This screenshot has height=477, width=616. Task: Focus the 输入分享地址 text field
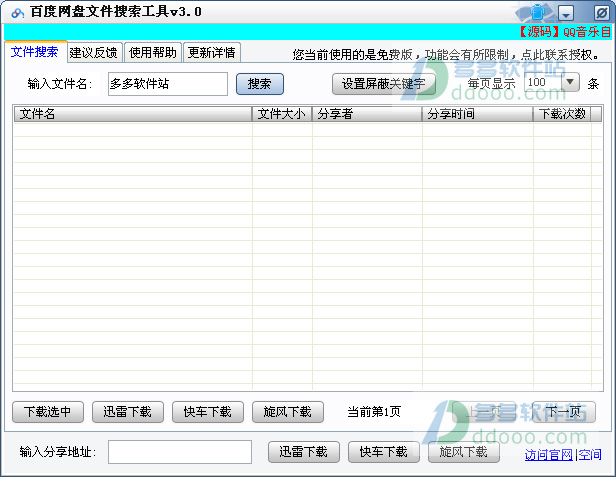(180, 452)
